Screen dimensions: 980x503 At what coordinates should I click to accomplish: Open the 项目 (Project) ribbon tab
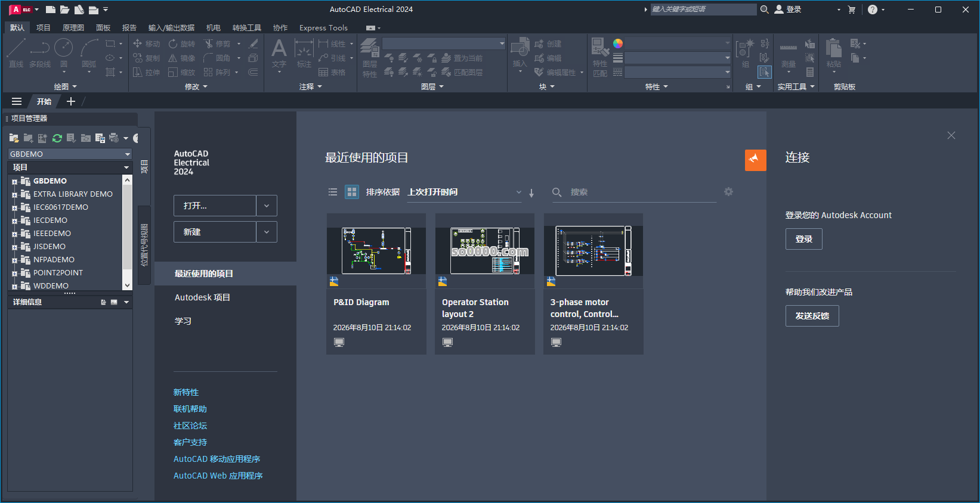pos(44,28)
